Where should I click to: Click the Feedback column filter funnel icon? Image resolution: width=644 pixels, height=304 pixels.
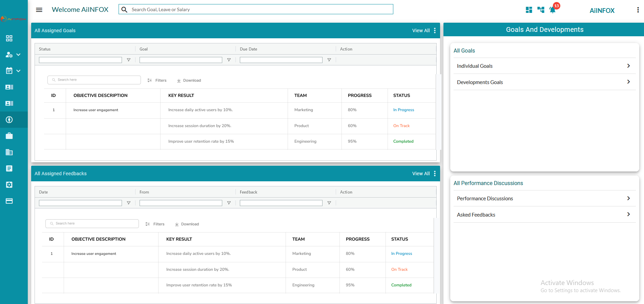[x=329, y=203]
